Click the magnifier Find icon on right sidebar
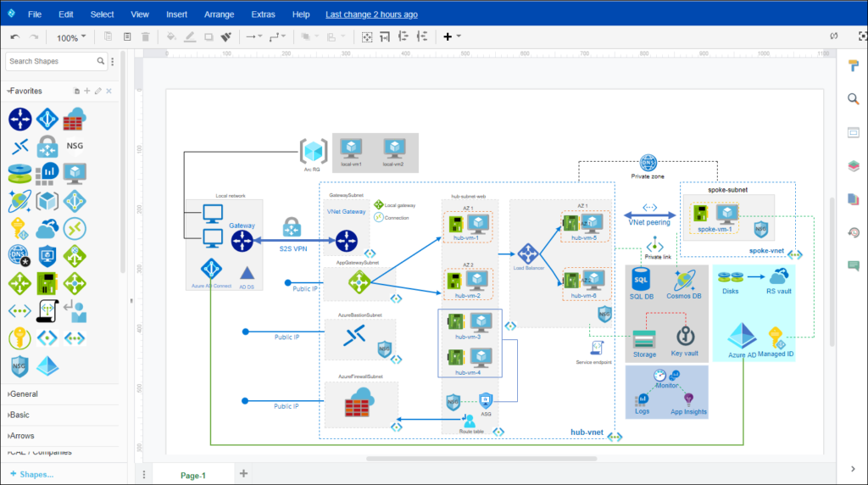Viewport: 868px width, 485px height. click(853, 99)
